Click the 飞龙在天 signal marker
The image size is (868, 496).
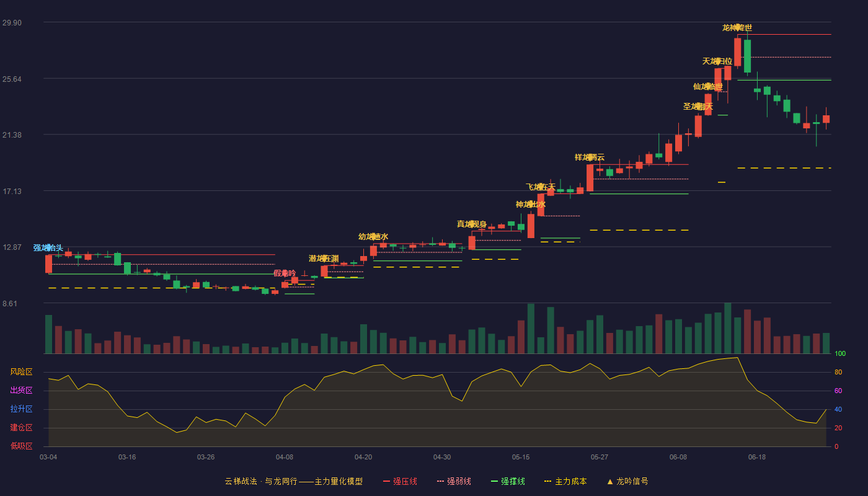tap(541, 187)
